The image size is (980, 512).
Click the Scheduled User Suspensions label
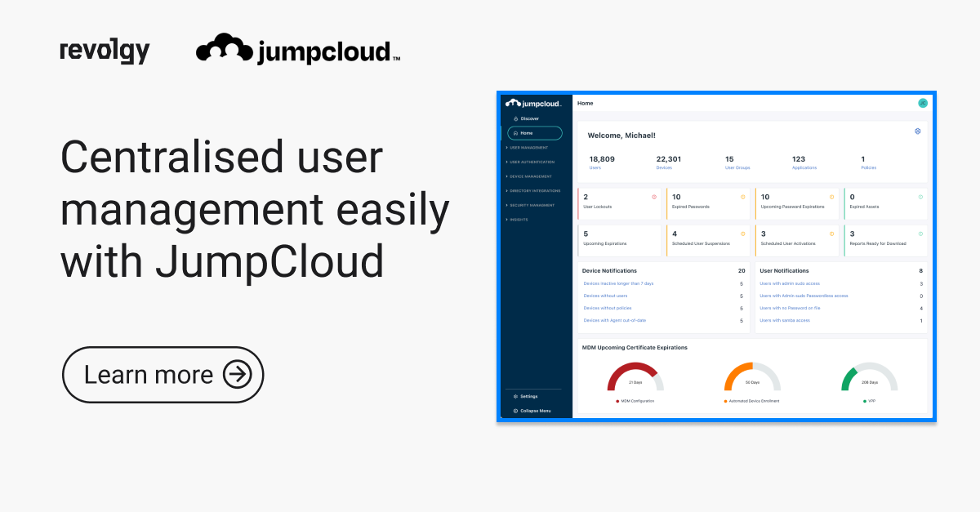[702, 243]
